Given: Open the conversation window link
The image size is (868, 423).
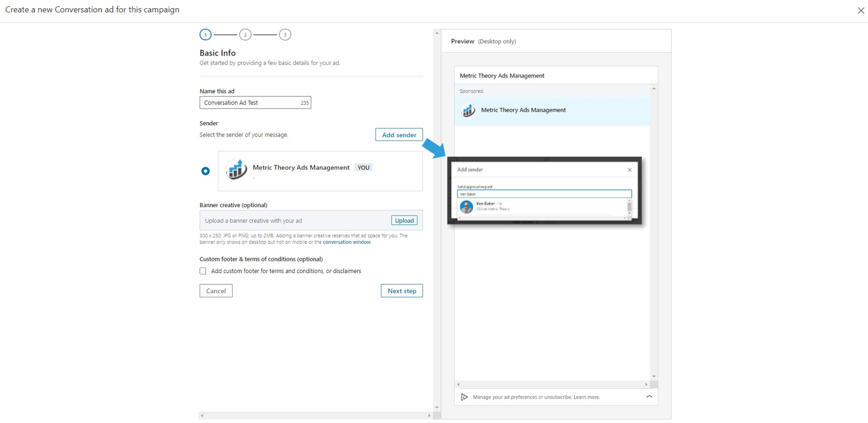Looking at the screenshot, I should pyautogui.click(x=346, y=242).
